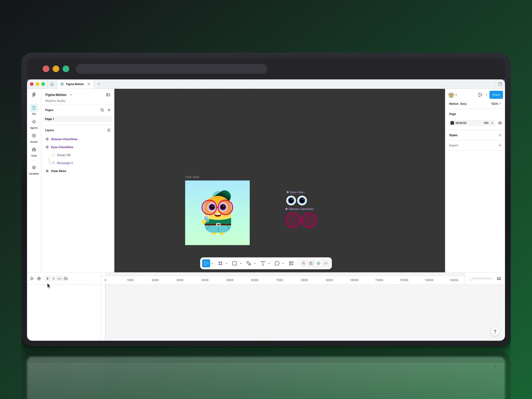
Task: Open the Assets panel in sidebar
Action: tap(34, 138)
